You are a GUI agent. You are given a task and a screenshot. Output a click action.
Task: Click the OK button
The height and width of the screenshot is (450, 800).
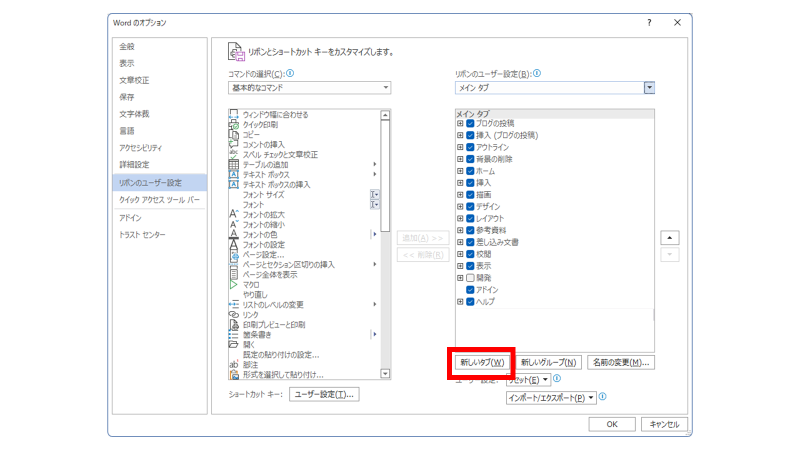coord(612,424)
